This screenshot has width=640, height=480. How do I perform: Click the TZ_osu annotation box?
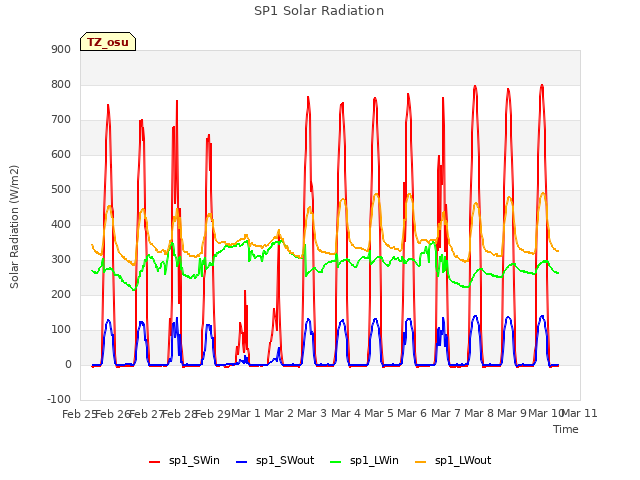tap(108, 42)
